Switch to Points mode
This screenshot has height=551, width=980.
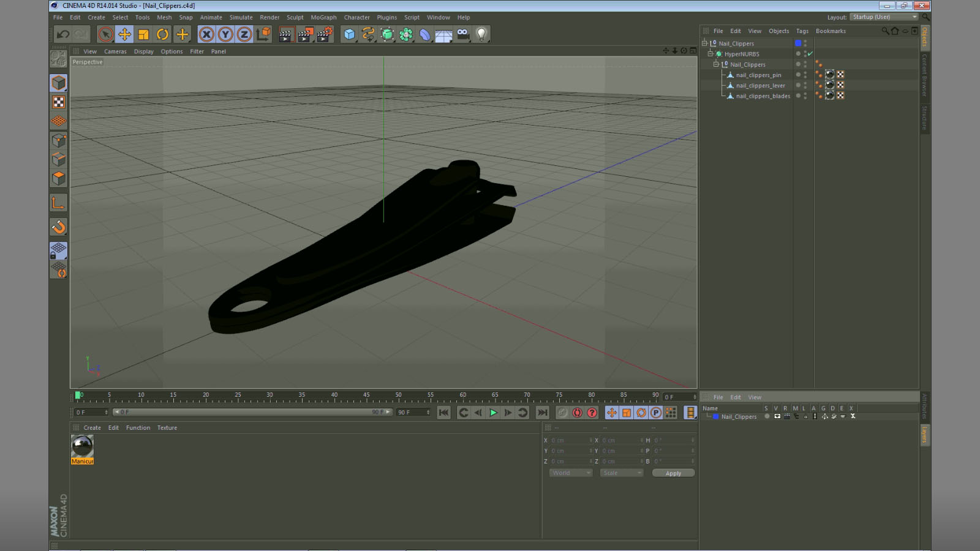coord(59,140)
